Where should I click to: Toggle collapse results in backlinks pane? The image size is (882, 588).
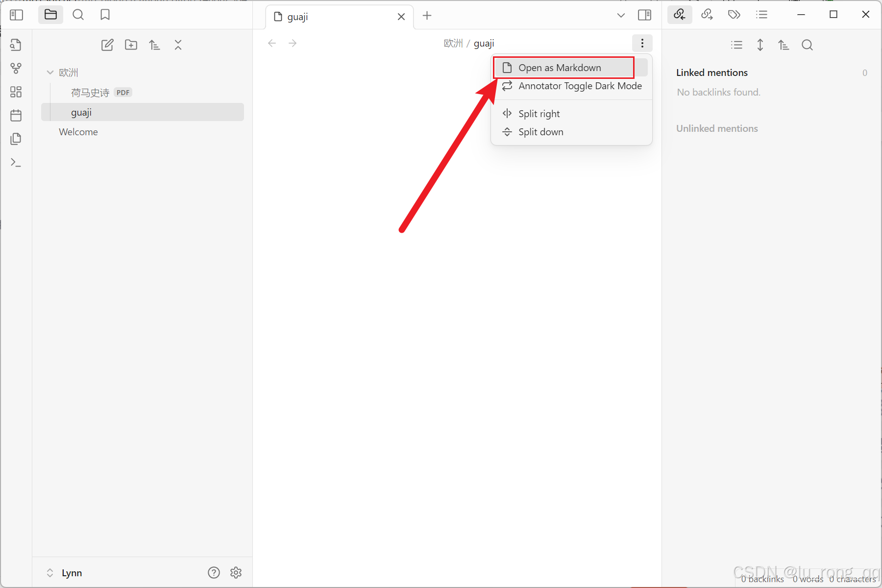[x=736, y=45]
